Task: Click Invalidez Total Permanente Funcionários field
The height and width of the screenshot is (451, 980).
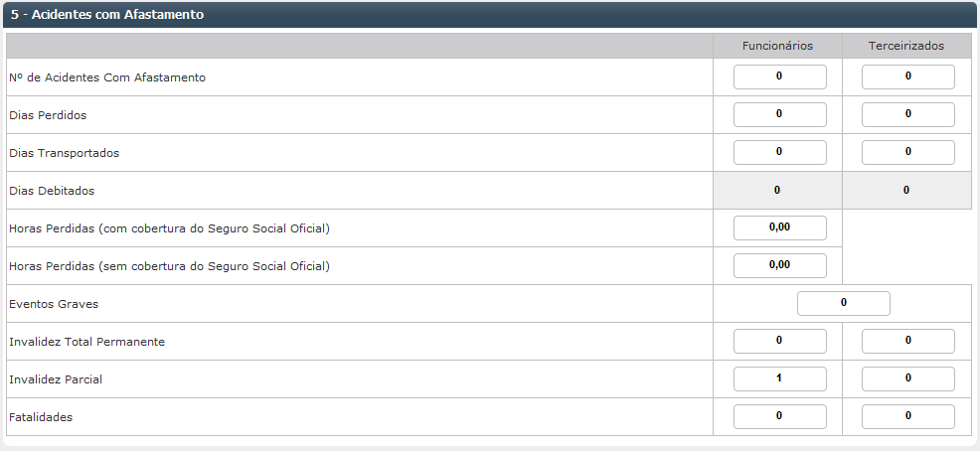Action: (x=779, y=342)
